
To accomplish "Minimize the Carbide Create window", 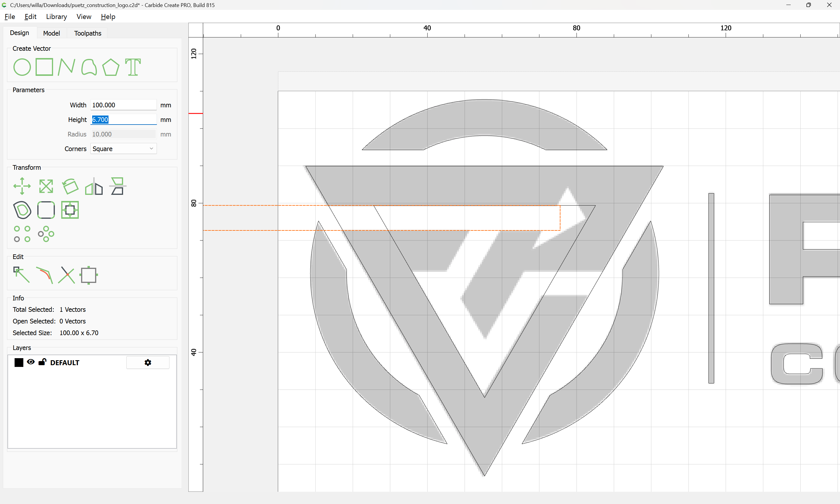I will coord(788,5).
